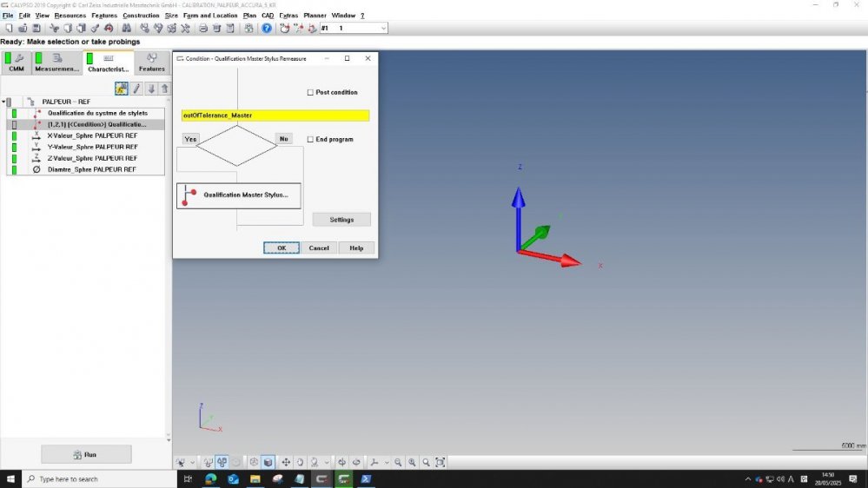Enable the Post condition checkbox
This screenshot has width=868, height=488.
click(310, 92)
